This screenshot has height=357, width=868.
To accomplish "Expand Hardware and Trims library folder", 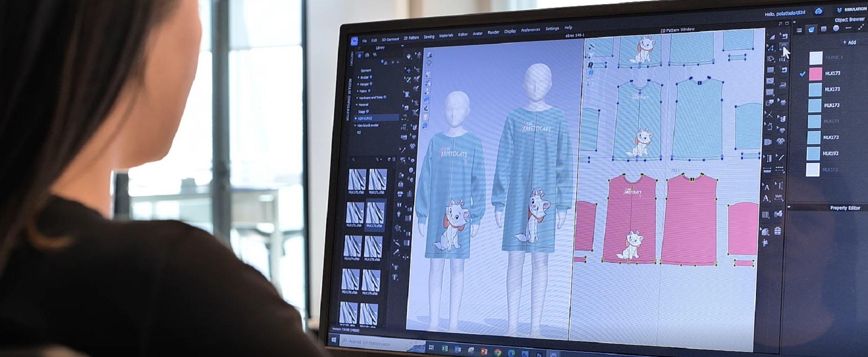I will tap(371, 97).
